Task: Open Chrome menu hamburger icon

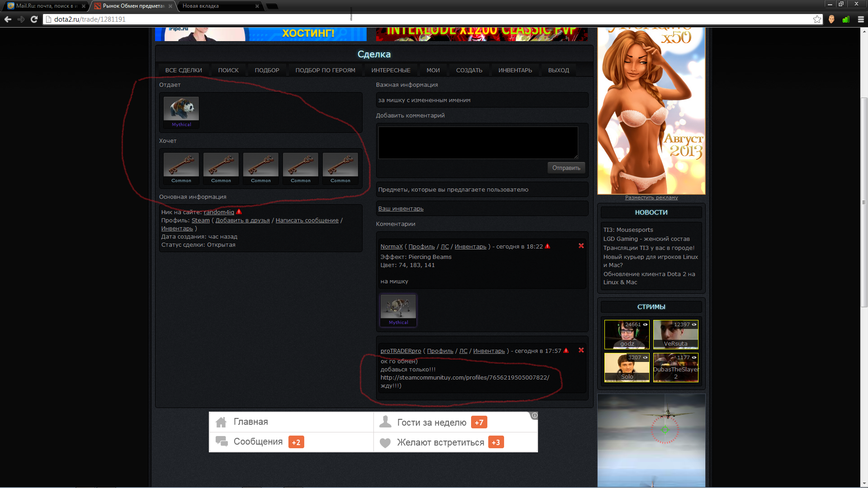Action: pyautogui.click(x=861, y=19)
